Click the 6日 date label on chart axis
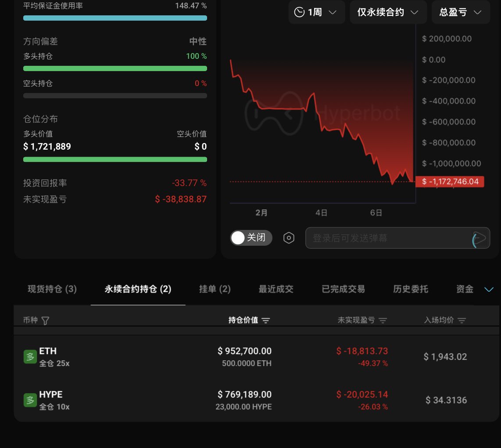501x448 pixels. point(376,213)
